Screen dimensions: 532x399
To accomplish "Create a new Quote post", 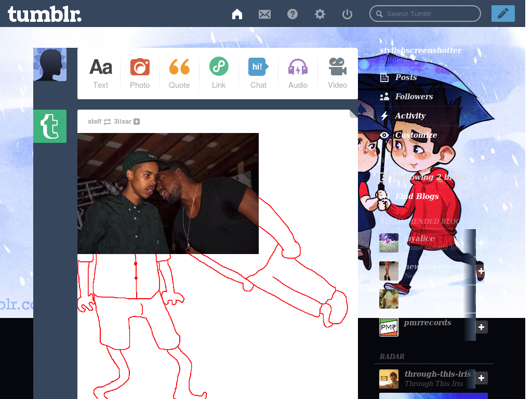I will [x=179, y=73].
